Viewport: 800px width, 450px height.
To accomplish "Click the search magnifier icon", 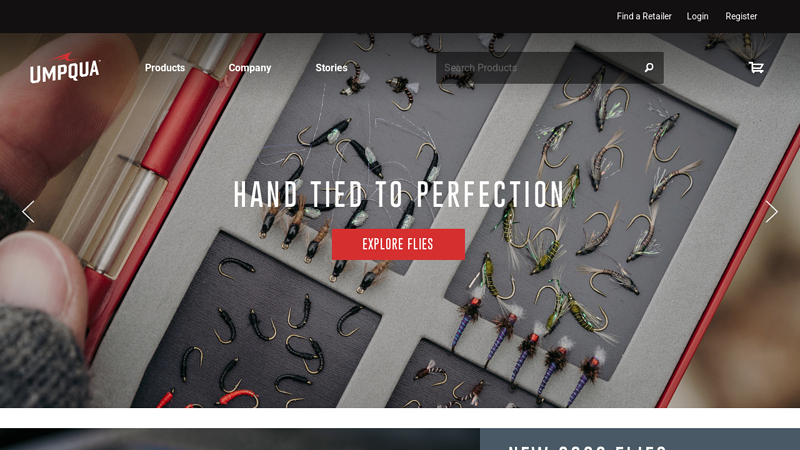I will point(649,67).
